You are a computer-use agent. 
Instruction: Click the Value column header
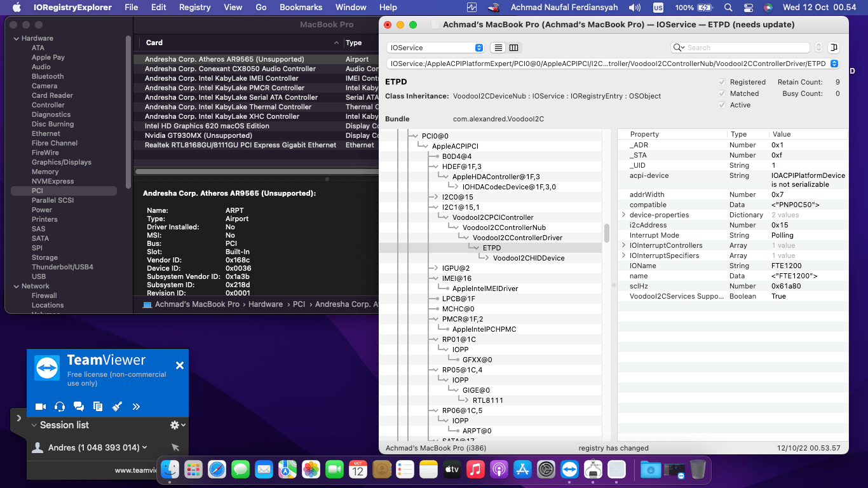point(782,134)
